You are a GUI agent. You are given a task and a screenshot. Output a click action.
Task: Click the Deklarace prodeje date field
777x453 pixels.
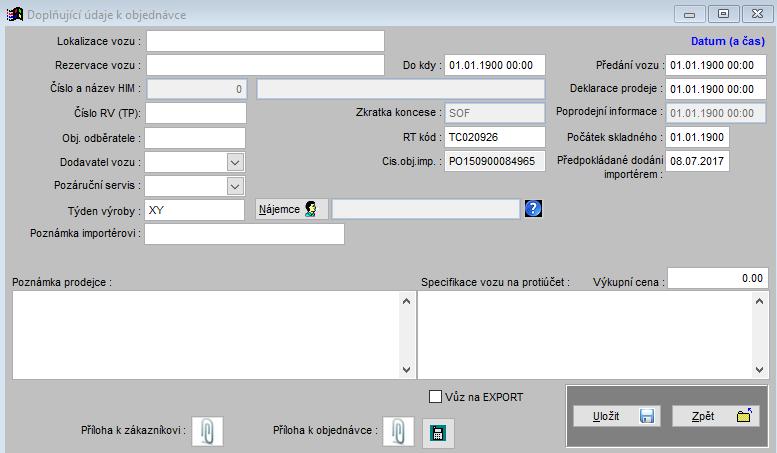click(716, 89)
